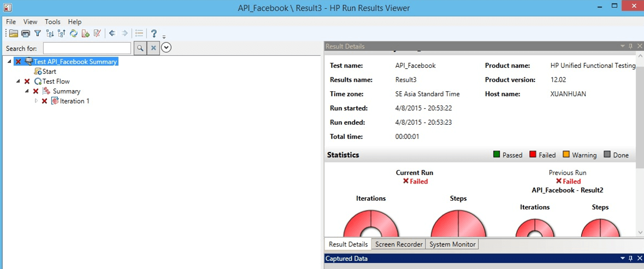
Task: Click the red Failed legend swatch
Action: 533,155
